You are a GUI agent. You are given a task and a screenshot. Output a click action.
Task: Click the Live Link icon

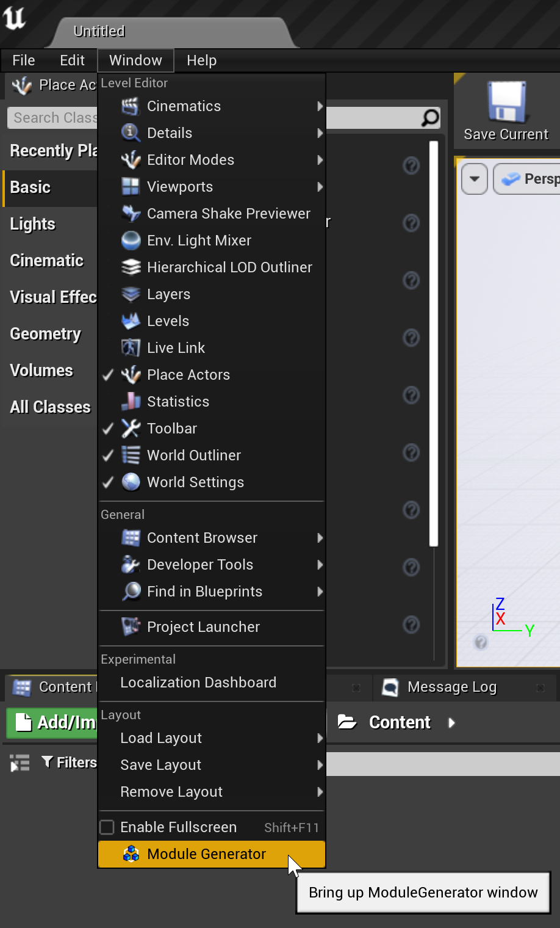130,347
